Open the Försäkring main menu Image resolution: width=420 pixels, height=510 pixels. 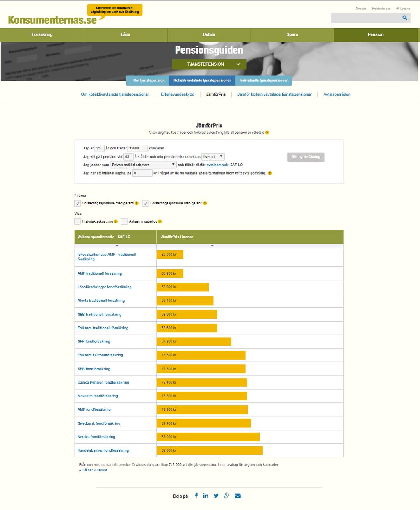42,35
